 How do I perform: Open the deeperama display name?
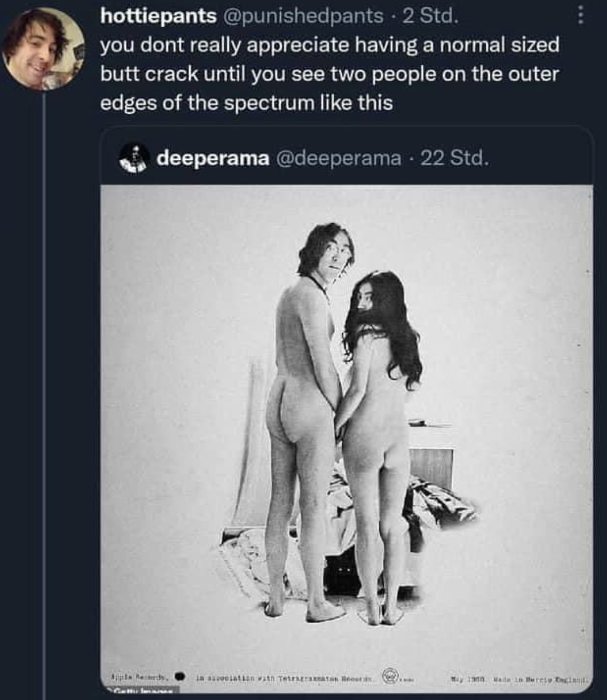click(x=213, y=158)
